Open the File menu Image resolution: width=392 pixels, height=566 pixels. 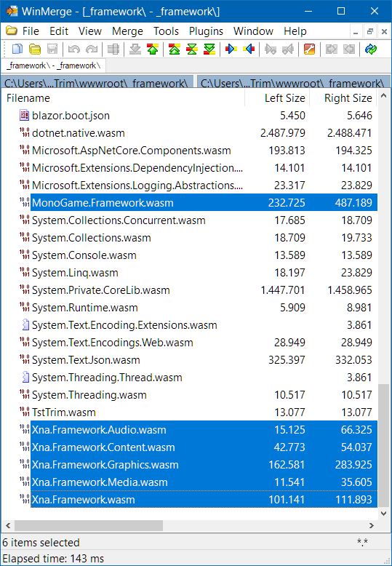(31, 31)
